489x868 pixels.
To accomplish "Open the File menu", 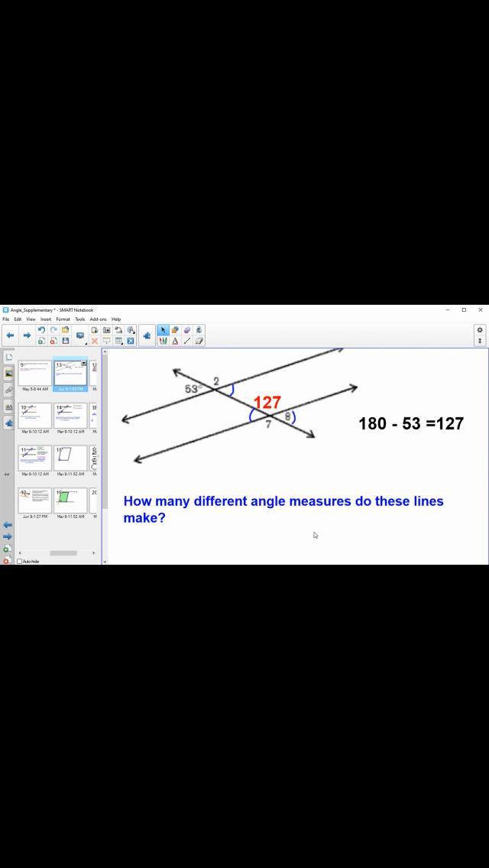I will coord(5,319).
